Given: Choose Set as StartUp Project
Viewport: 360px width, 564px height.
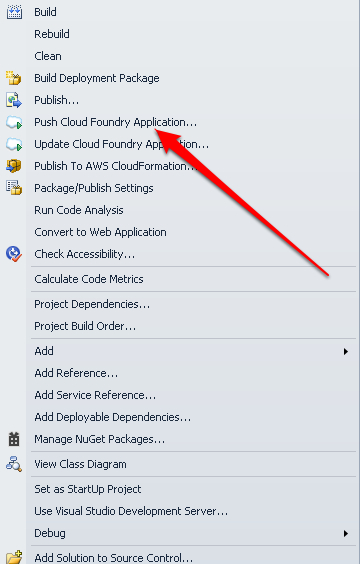Looking at the screenshot, I should click(88, 490).
